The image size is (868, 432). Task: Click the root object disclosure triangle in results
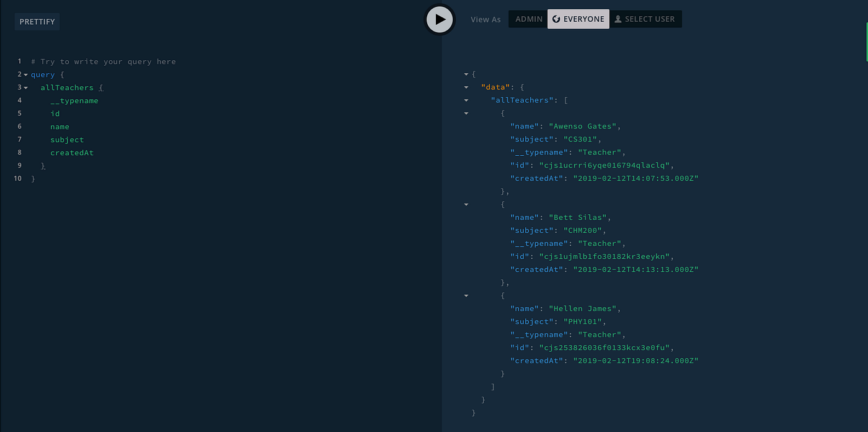point(466,74)
